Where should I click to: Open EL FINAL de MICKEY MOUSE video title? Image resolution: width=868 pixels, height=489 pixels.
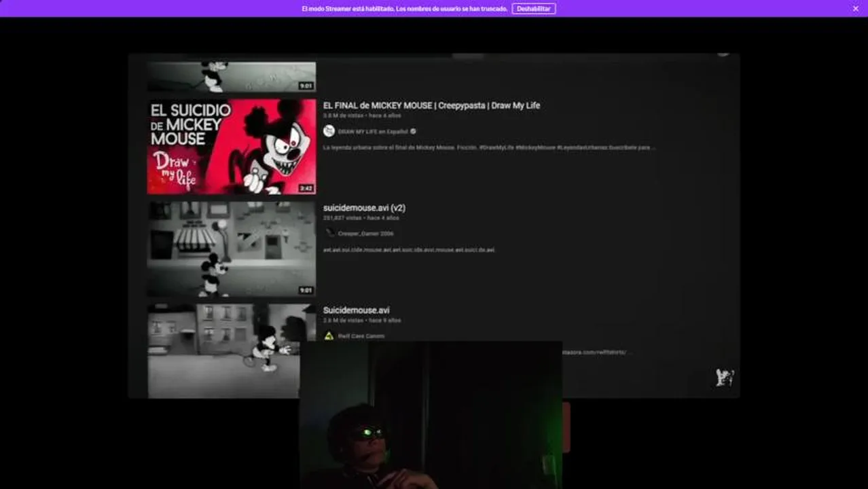tap(431, 105)
